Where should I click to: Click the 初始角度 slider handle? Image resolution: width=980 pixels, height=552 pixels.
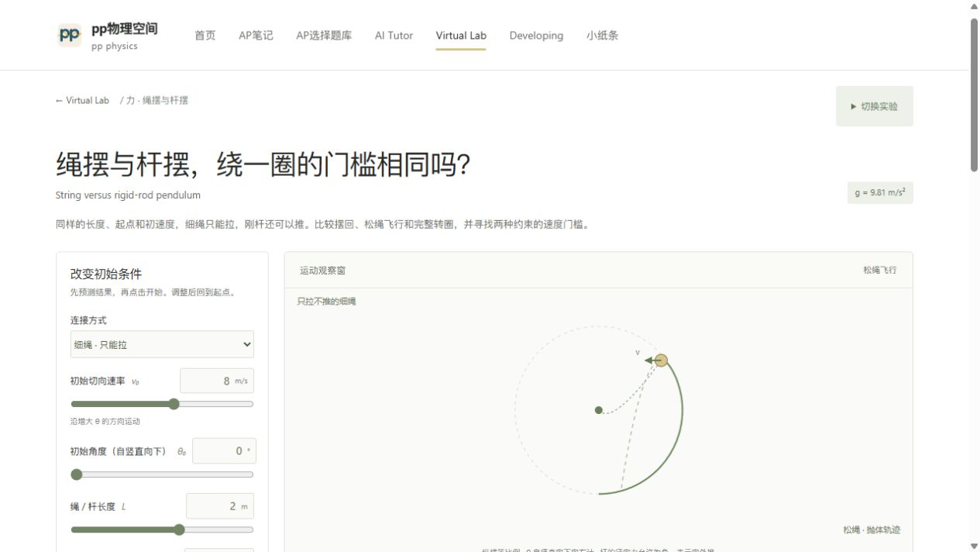76,474
